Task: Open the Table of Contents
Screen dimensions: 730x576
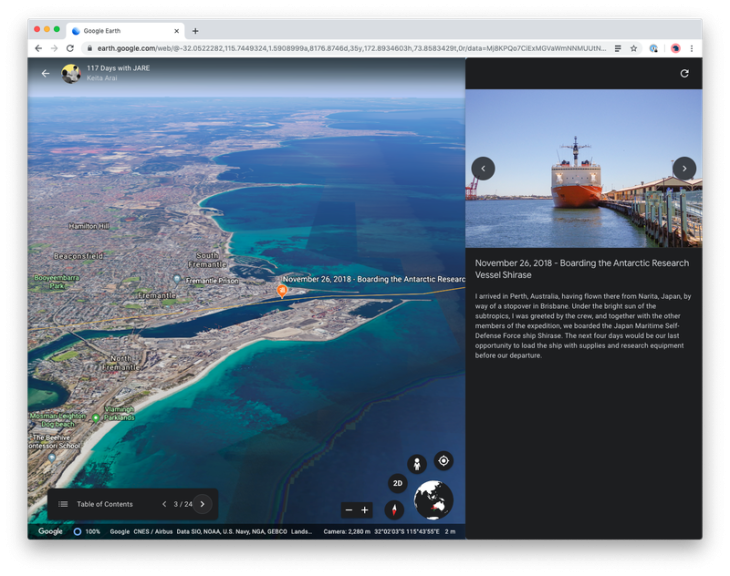Action: point(96,504)
